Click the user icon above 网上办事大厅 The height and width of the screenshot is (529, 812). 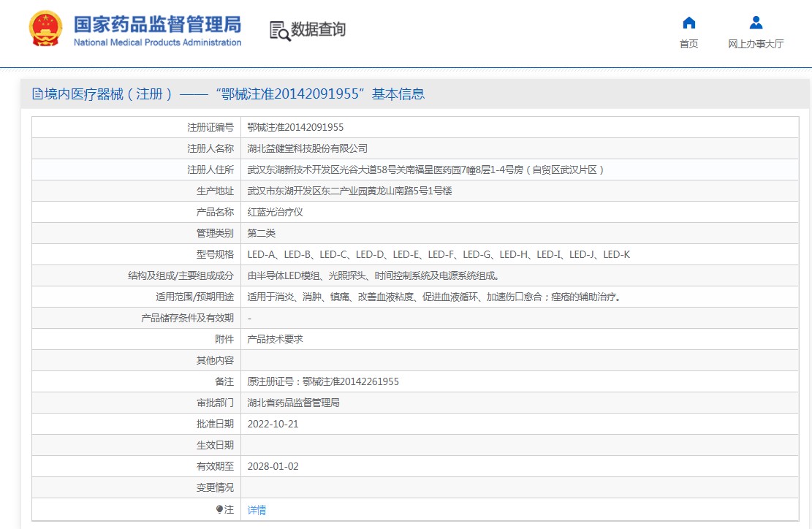(x=756, y=23)
